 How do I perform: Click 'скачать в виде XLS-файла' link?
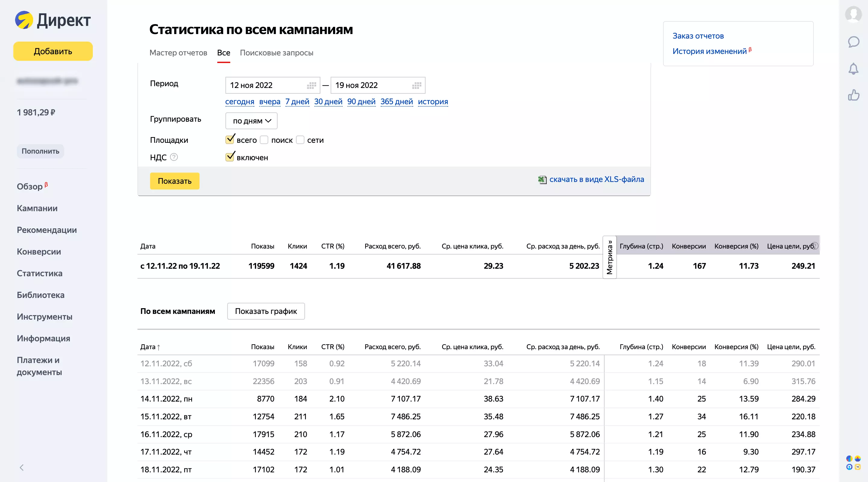(x=596, y=179)
